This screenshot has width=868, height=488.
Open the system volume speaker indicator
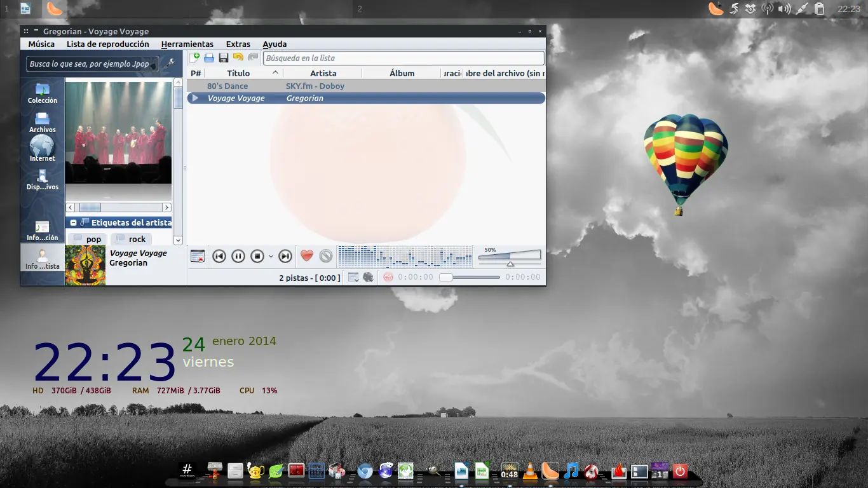(x=785, y=8)
